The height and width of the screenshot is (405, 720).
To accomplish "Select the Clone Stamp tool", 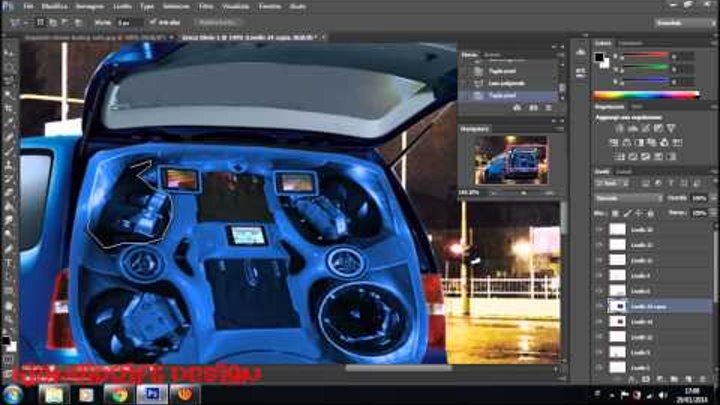I will click(x=9, y=164).
